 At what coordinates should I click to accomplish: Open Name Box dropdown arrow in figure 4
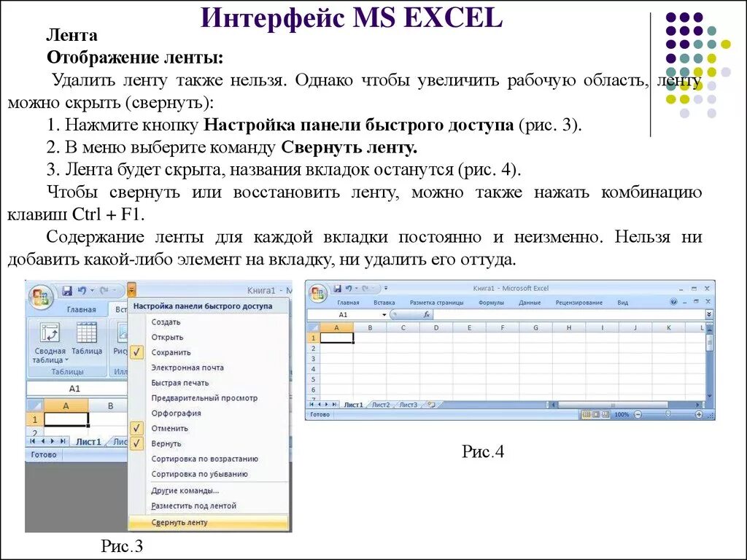point(384,315)
